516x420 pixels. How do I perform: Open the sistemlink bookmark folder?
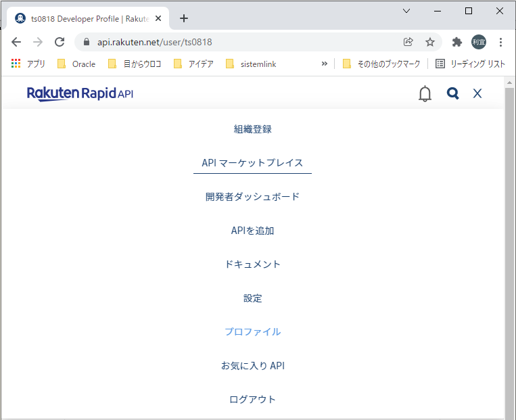[251, 64]
